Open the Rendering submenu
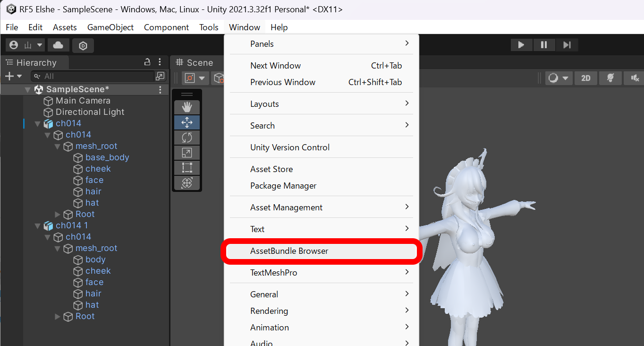Viewport: 644px width, 346px height. coord(321,311)
